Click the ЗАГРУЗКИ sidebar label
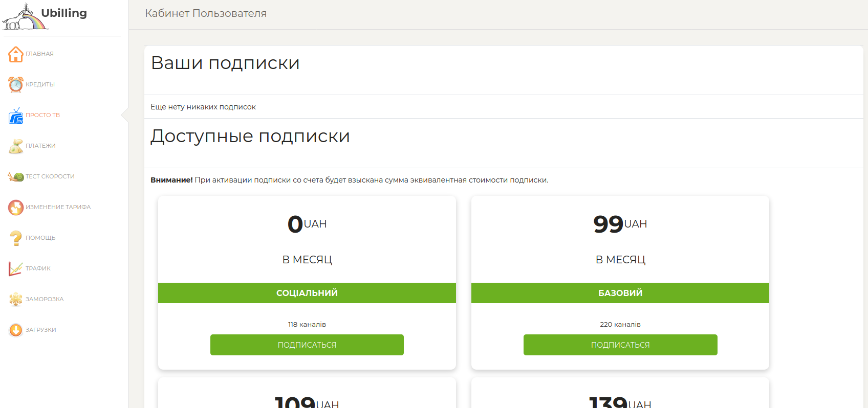 [x=41, y=330]
